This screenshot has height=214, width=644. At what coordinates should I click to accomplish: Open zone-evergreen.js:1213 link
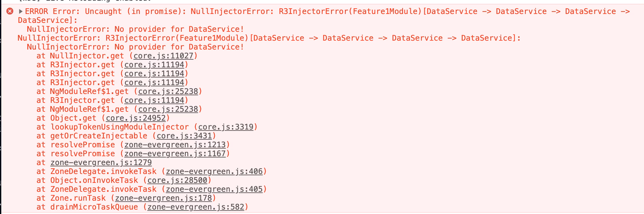coord(175,145)
